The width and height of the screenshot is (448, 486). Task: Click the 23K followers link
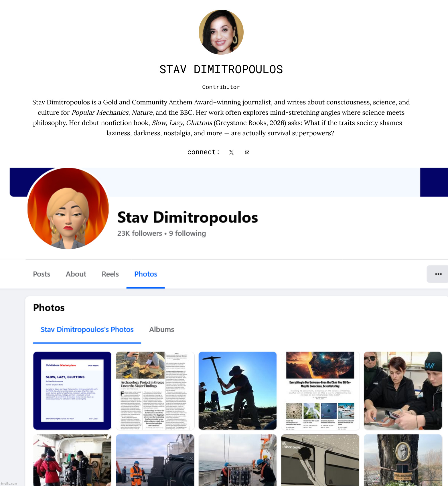[140, 233]
